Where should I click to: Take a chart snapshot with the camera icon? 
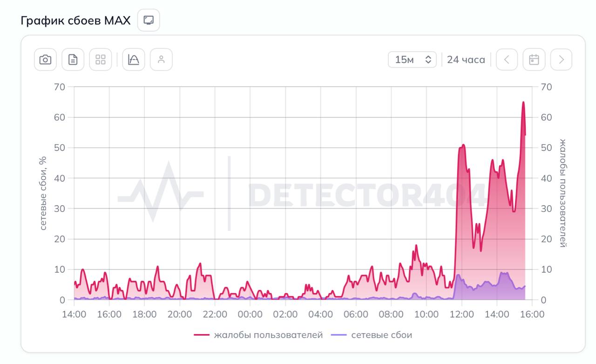[45, 60]
